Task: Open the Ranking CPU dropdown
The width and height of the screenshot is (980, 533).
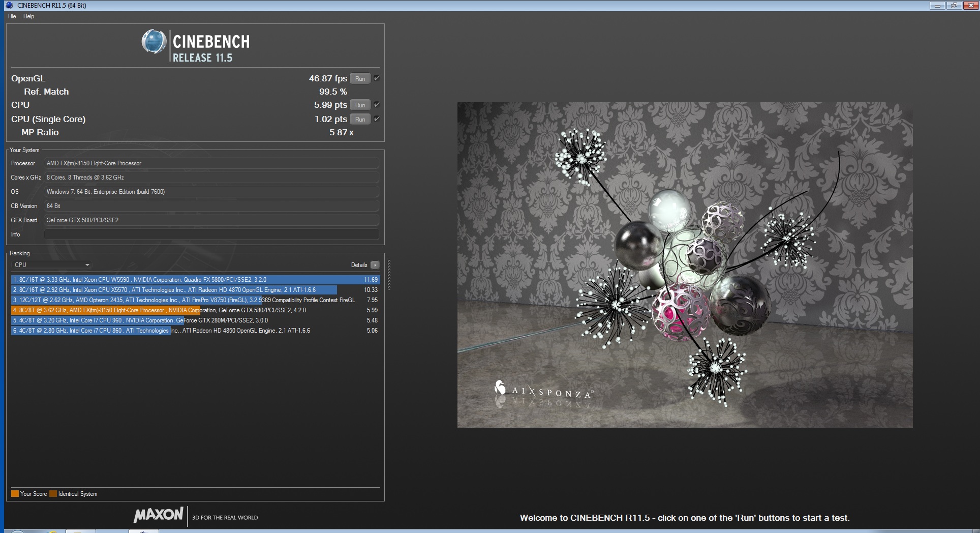Action: [x=51, y=265]
